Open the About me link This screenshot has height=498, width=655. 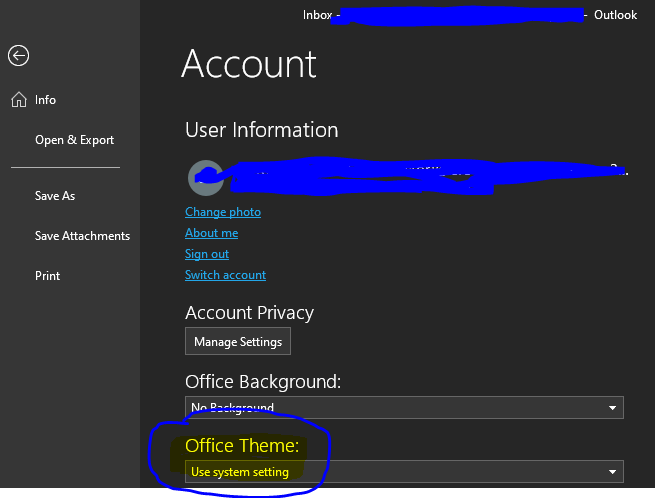(211, 233)
